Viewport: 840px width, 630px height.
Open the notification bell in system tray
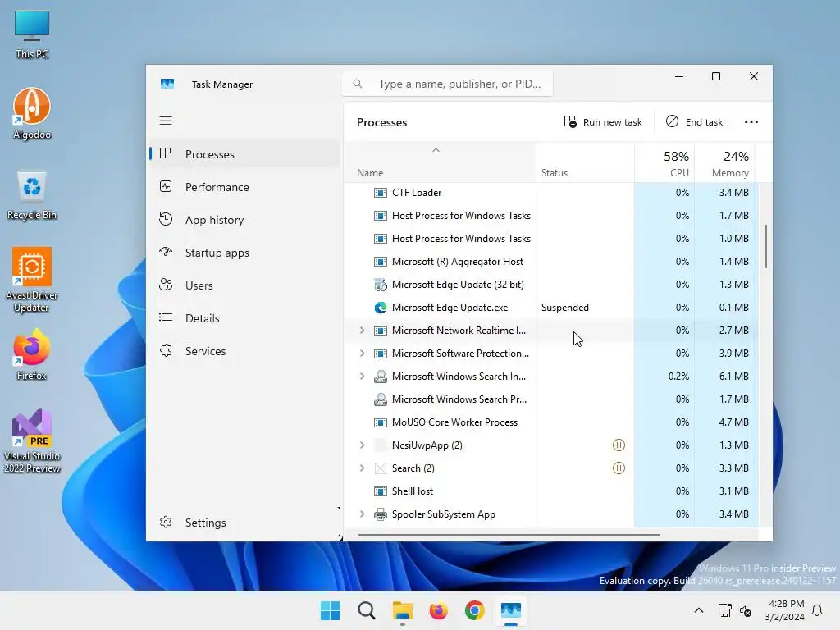point(817,610)
